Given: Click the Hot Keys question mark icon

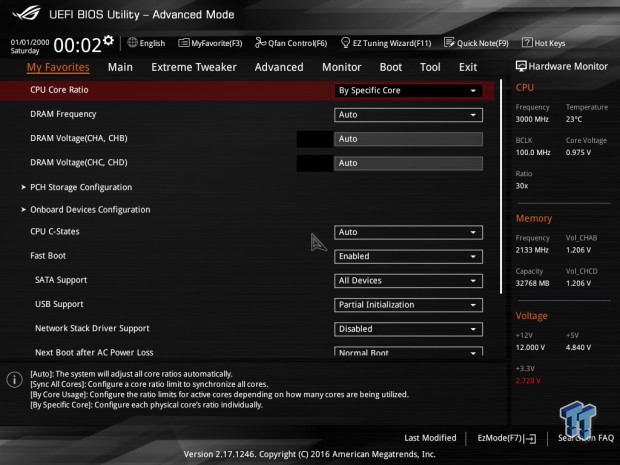Looking at the screenshot, I should coord(527,42).
